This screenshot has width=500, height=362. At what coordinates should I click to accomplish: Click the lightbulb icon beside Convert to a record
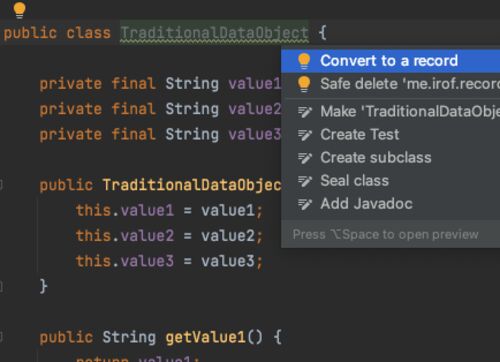304,61
